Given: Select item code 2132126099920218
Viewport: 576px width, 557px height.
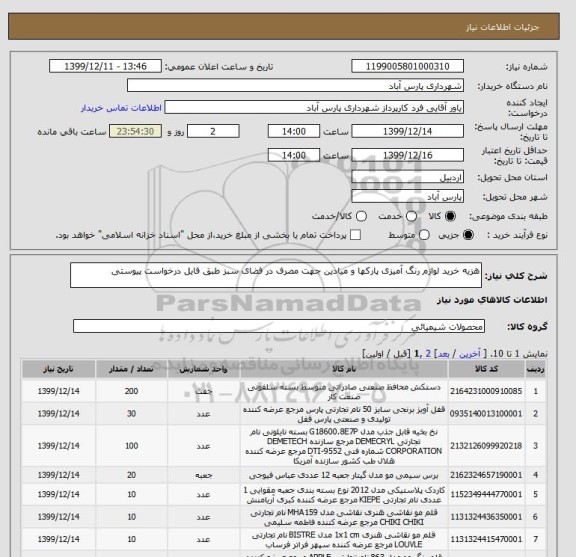Looking at the screenshot, I should (x=486, y=446).
